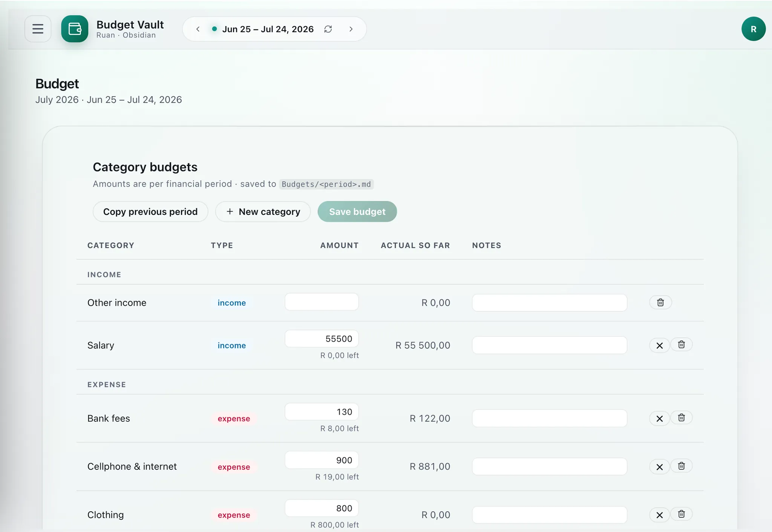Click the 'Clothing' category name
This screenshot has height=532, width=772.
[106, 515]
